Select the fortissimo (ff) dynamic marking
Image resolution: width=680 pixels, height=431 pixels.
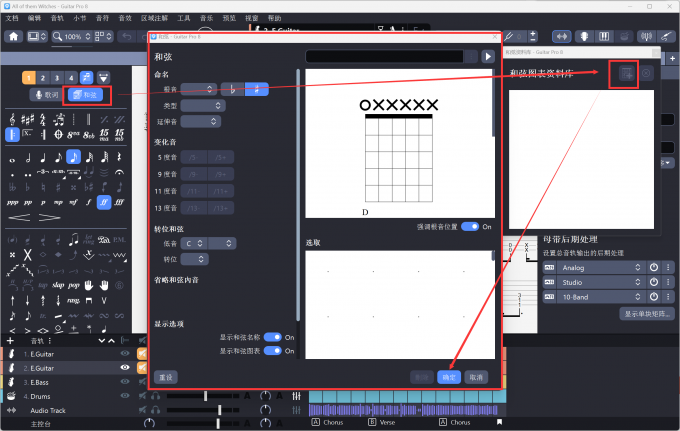pyautogui.click(x=103, y=201)
